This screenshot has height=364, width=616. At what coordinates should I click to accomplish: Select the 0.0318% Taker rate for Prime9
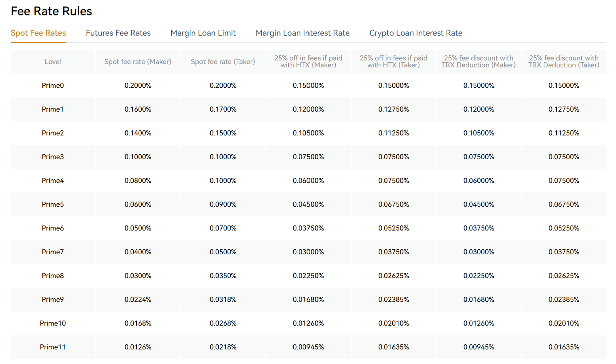click(223, 299)
